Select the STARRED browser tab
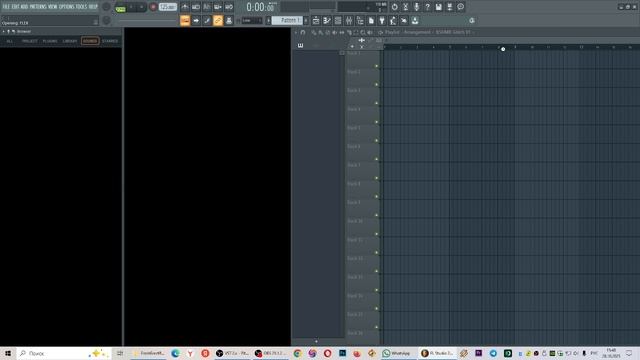The height and width of the screenshot is (360, 640). pos(110,41)
